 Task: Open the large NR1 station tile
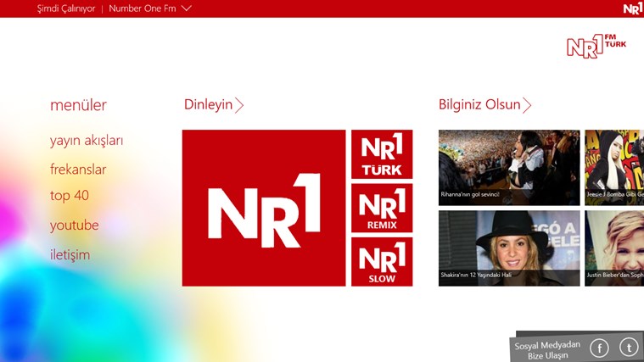point(264,208)
